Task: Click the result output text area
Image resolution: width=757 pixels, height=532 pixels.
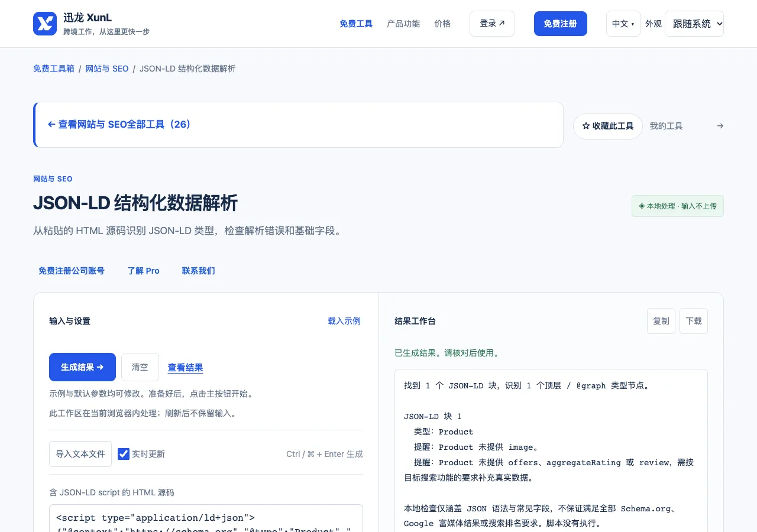Action: click(551, 451)
